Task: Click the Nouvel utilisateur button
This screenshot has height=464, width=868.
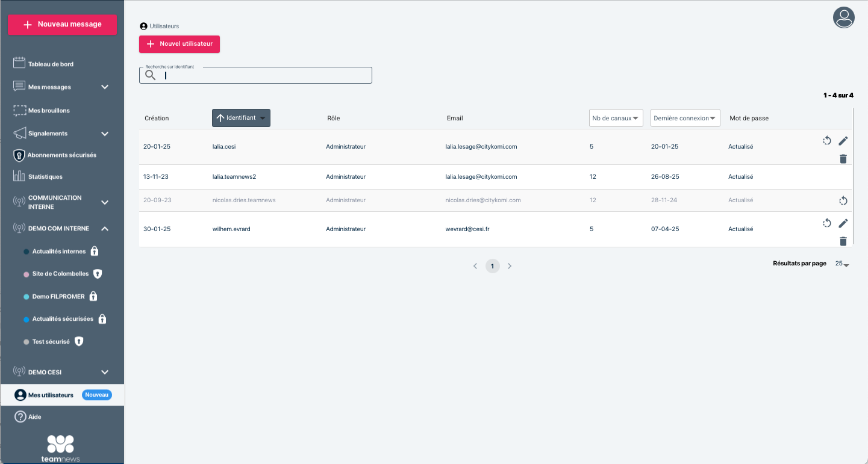Action: pyautogui.click(x=180, y=44)
